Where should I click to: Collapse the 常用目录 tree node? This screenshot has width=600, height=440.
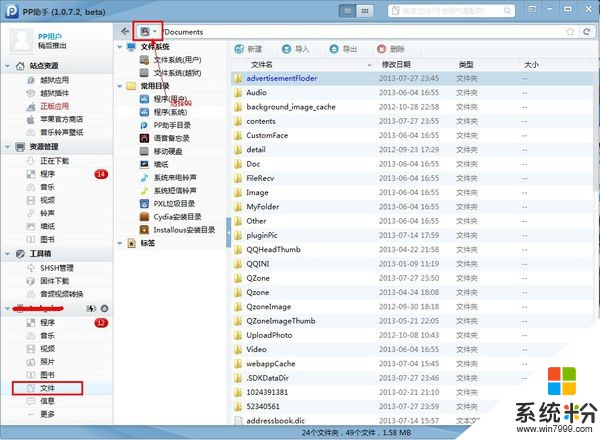pyautogui.click(x=120, y=86)
